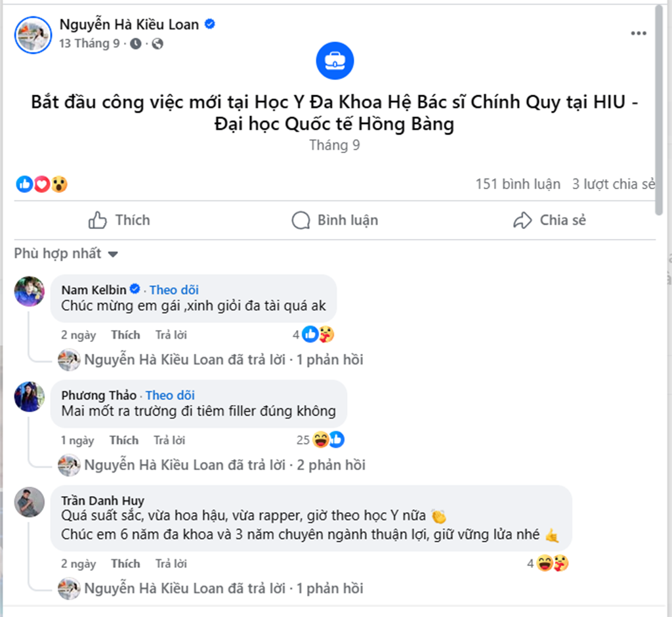This screenshot has width=672, height=617.
Task: Click the blue briefcase work icon
Action: click(x=335, y=61)
